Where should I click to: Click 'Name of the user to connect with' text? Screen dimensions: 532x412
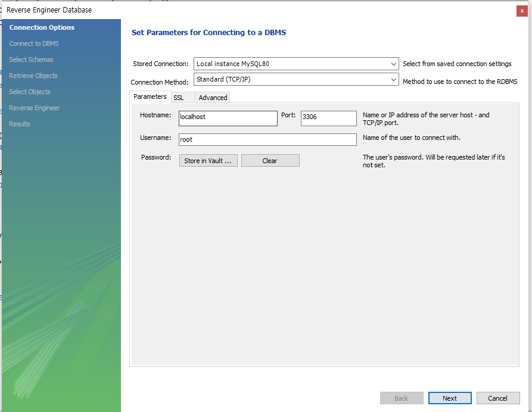pos(412,138)
